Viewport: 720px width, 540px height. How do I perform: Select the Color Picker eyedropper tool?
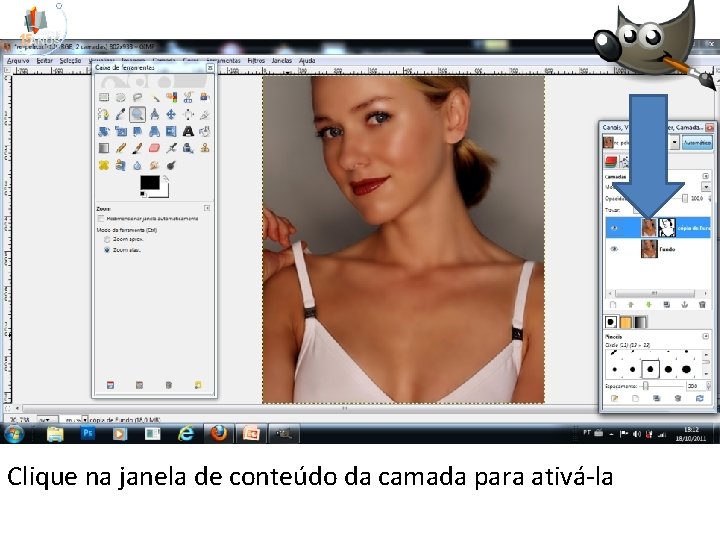pos(120,114)
